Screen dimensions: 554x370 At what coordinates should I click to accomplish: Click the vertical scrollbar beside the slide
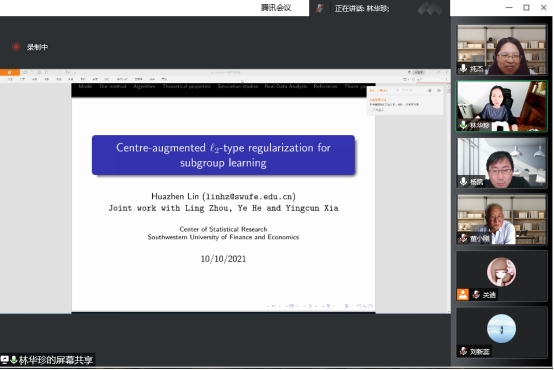[449, 198]
